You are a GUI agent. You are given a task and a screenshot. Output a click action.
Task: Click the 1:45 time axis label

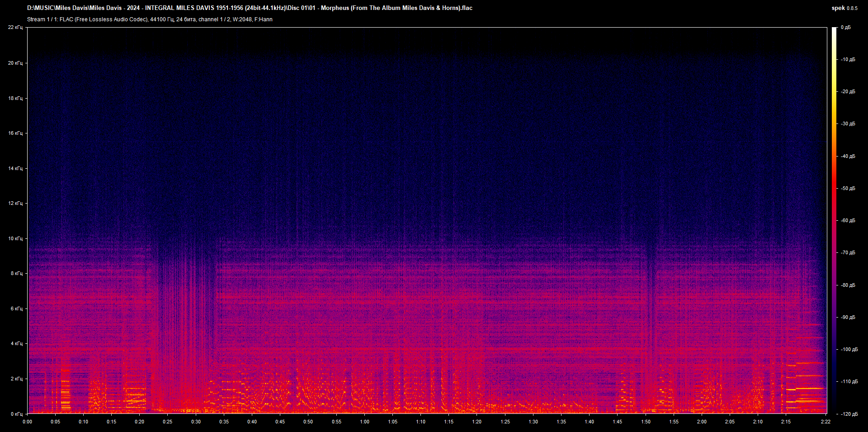pyautogui.click(x=617, y=422)
